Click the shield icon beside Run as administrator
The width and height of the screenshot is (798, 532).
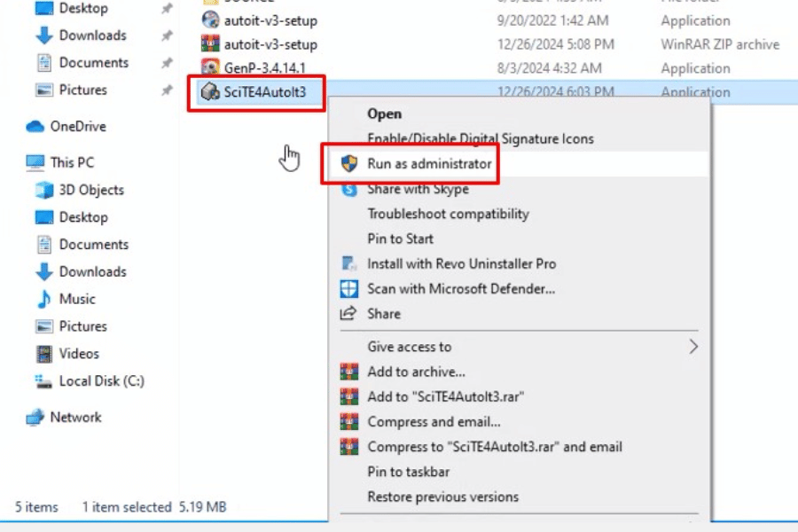coord(349,164)
